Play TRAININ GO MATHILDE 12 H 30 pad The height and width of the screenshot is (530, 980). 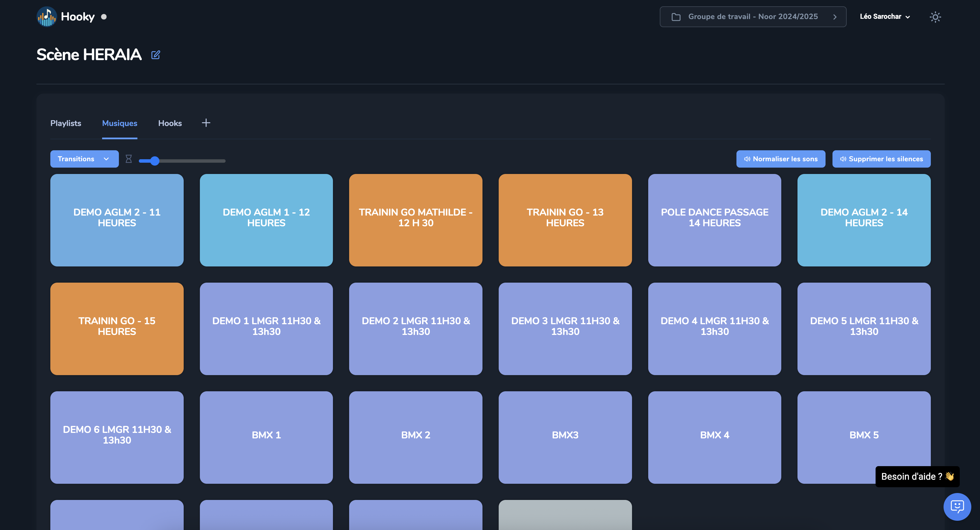coord(415,220)
